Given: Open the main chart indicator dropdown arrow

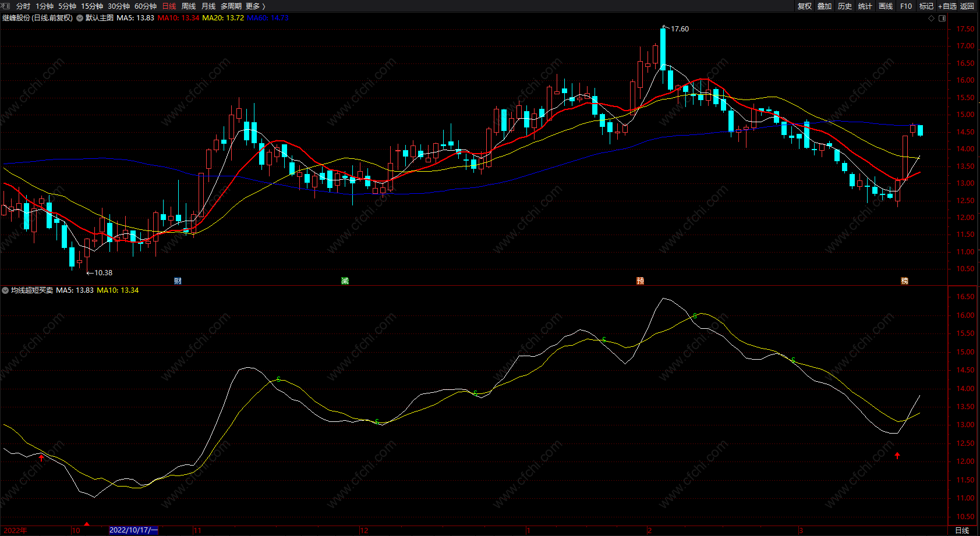Looking at the screenshot, I should tap(80, 18).
